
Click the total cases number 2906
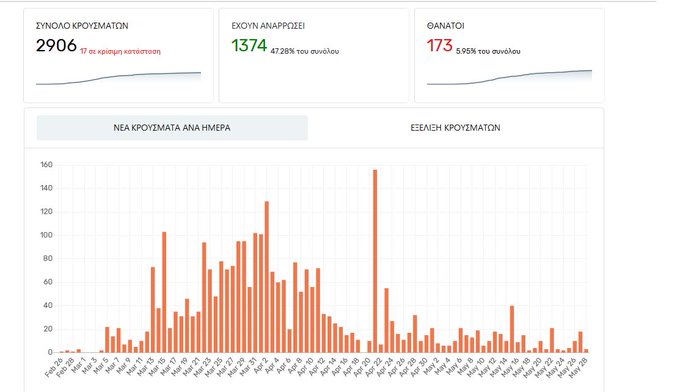[x=56, y=46]
